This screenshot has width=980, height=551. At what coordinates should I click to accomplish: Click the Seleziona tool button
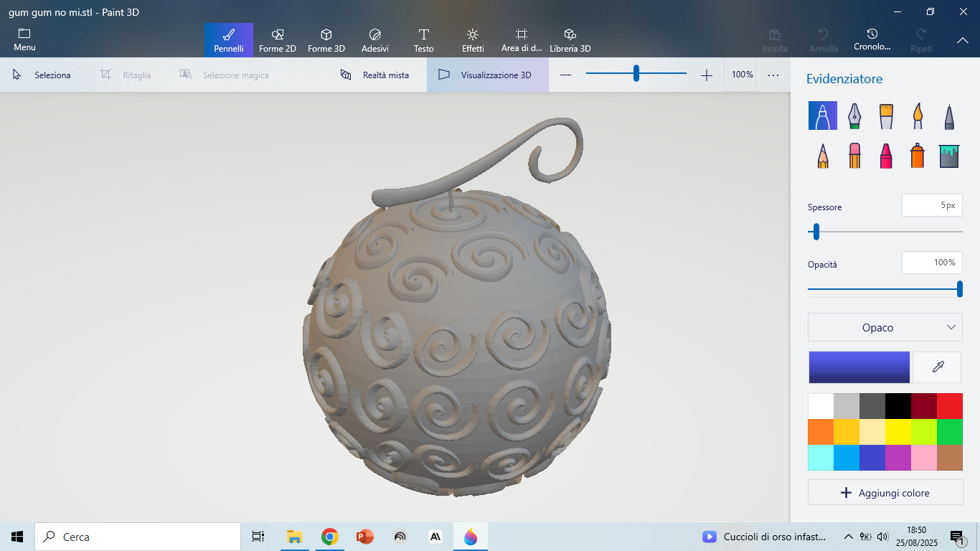(42, 75)
